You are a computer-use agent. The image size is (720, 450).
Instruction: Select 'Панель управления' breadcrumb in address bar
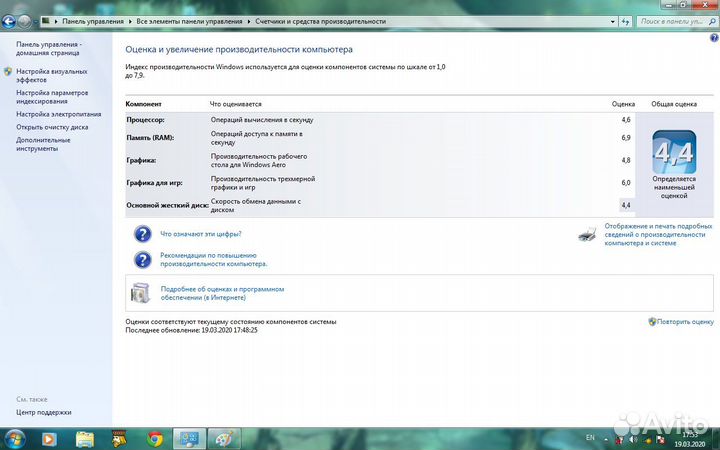click(93, 21)
